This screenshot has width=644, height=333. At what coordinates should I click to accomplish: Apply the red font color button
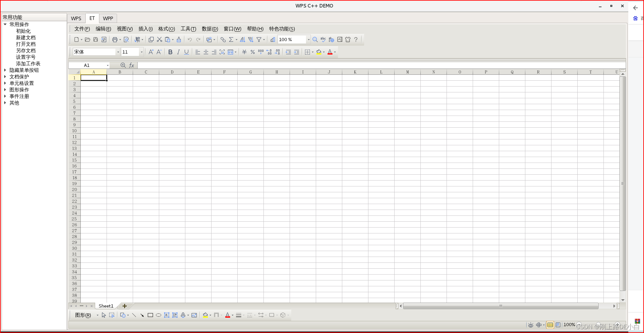pyautogui.click(x=330, y=52)
